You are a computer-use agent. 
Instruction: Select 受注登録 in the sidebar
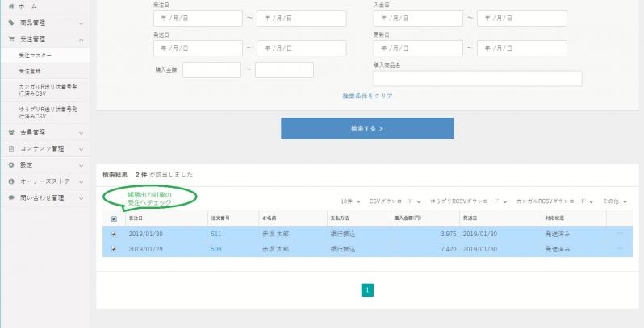45,71
